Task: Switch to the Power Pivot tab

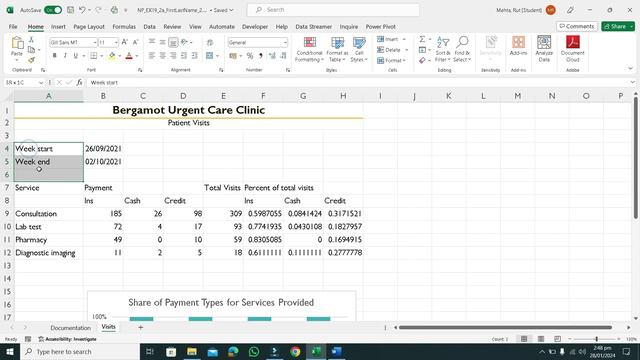Action: pos(380,27)
